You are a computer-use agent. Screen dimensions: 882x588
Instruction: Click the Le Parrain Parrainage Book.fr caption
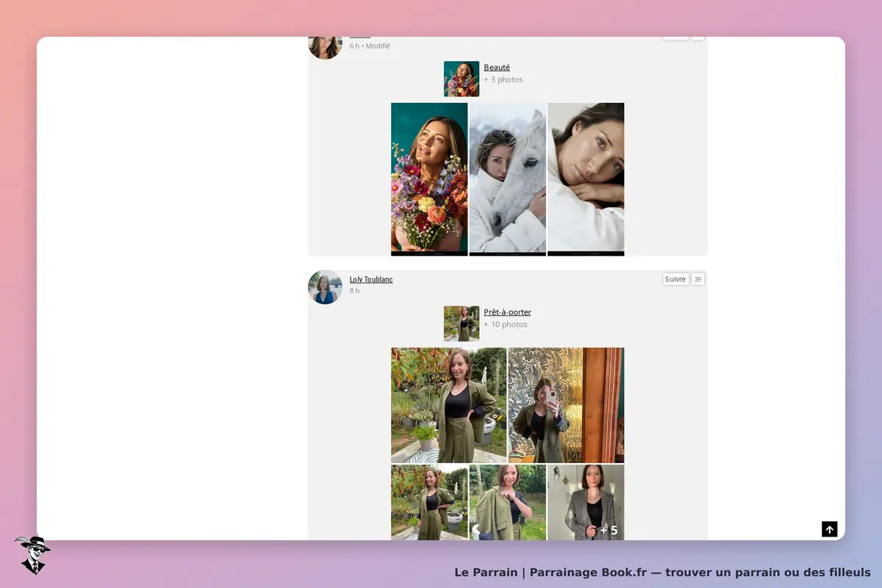[x=662, y=572]
